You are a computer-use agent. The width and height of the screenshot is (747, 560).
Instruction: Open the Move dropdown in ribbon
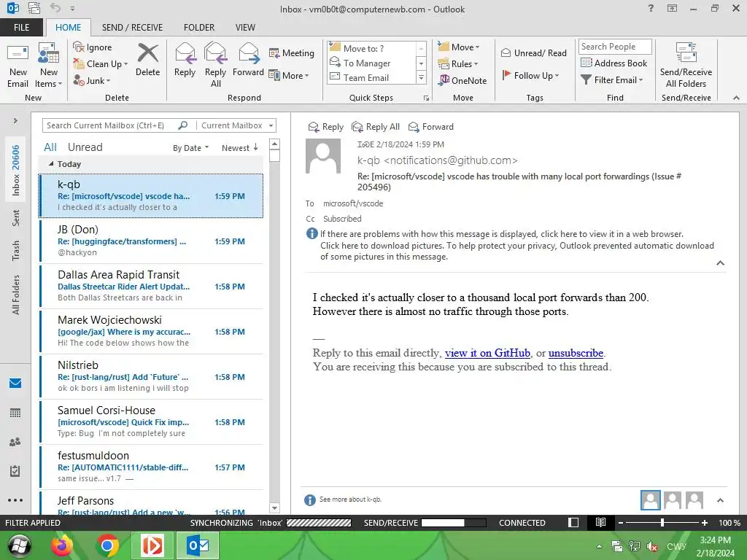pyautogui.click(x=459, y=47)
